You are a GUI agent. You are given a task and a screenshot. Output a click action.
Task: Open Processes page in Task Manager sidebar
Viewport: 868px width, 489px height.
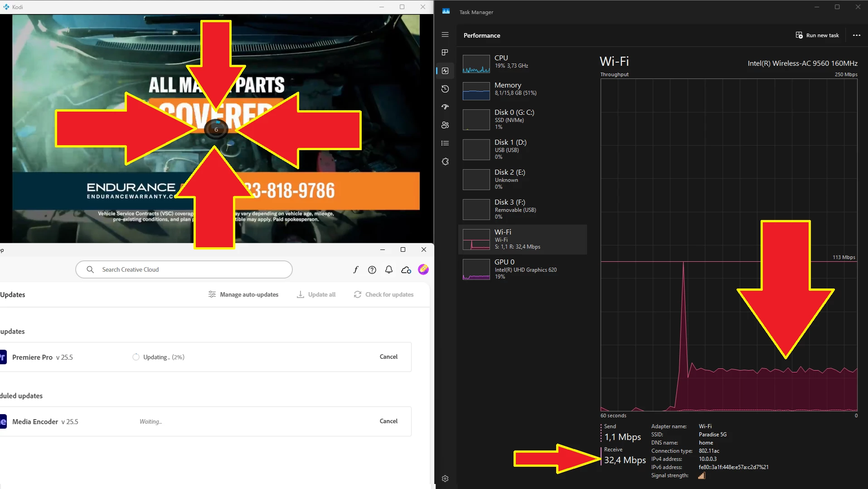coord(445,53)
